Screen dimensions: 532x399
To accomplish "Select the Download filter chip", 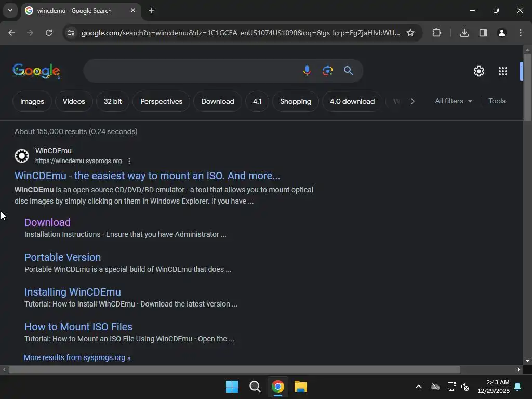I will [218, 101].
